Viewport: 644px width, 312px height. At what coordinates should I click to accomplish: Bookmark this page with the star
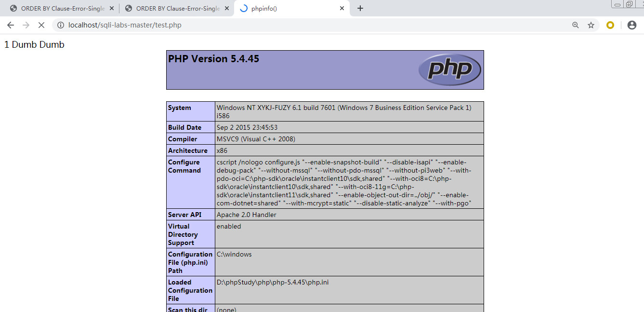click(x=591, y=25)
